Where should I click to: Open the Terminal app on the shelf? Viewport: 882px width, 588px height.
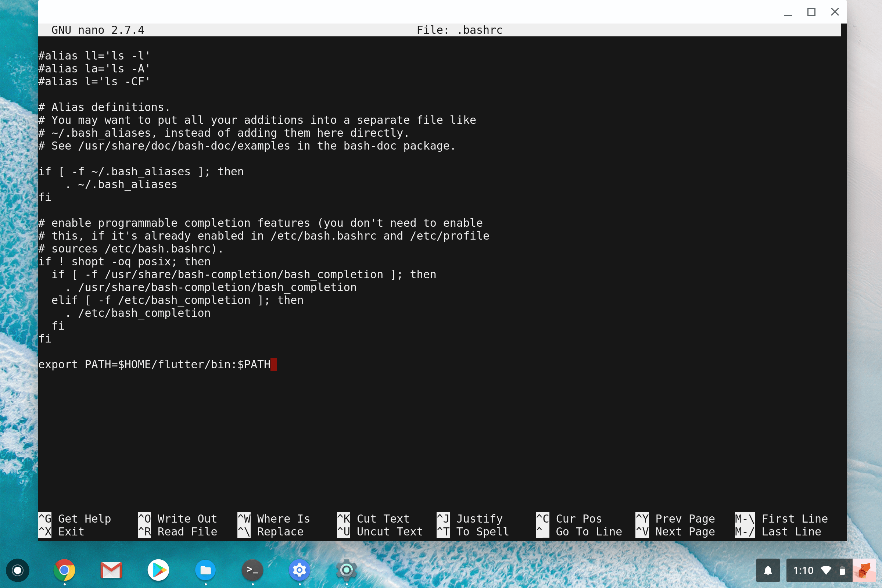click(x=252, y=570)
